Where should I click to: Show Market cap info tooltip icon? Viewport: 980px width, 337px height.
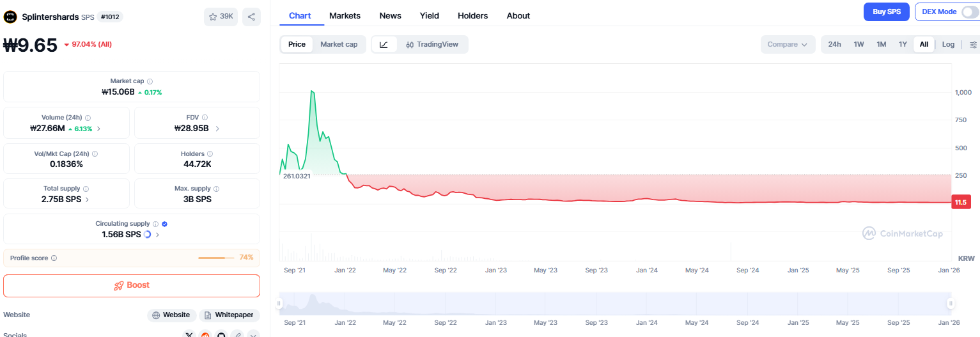[x=150, y=82]
